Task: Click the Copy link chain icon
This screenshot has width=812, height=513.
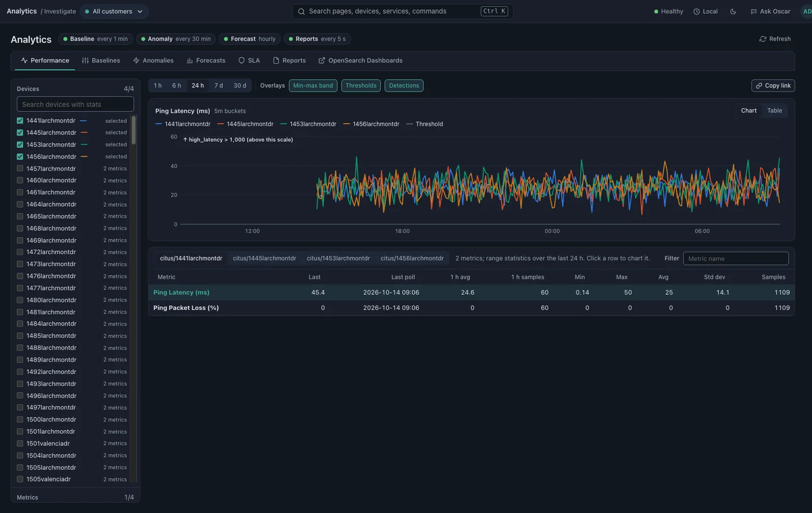Action: (x=759, y=86)
